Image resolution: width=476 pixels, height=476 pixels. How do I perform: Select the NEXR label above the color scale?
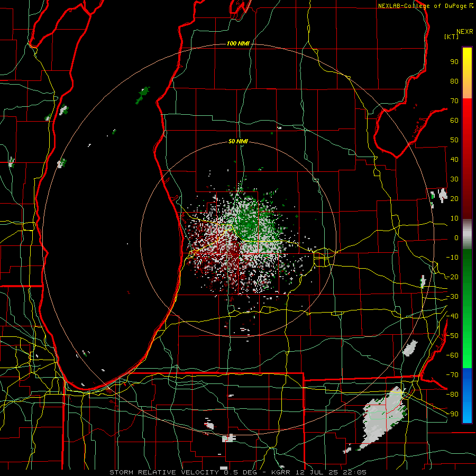point(465,31)
